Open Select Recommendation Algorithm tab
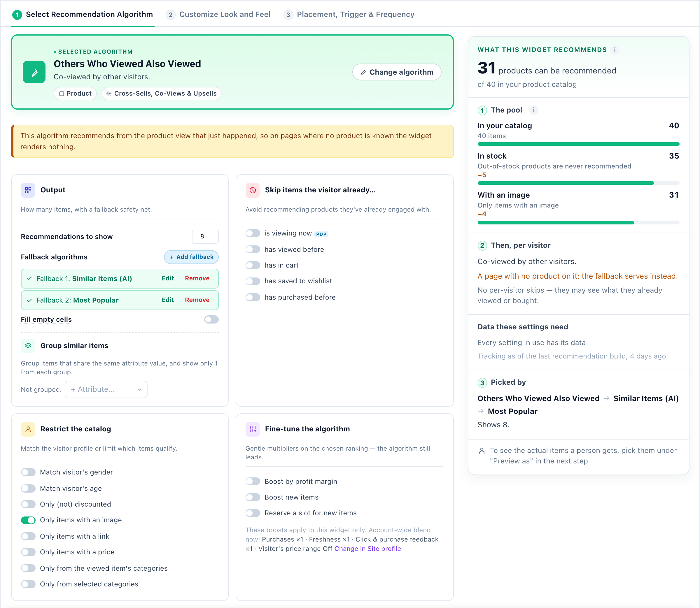The width and height of the screenshot is (700, 608). 83,14
